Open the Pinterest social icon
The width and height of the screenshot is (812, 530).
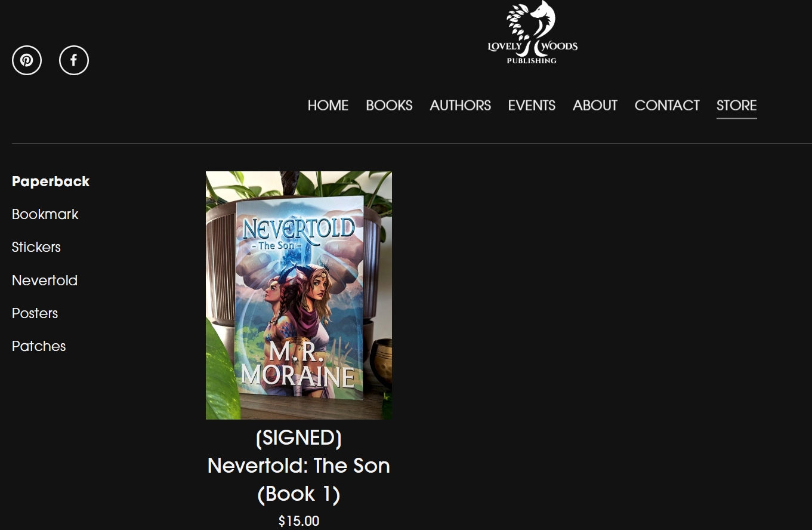coord(27,60)
